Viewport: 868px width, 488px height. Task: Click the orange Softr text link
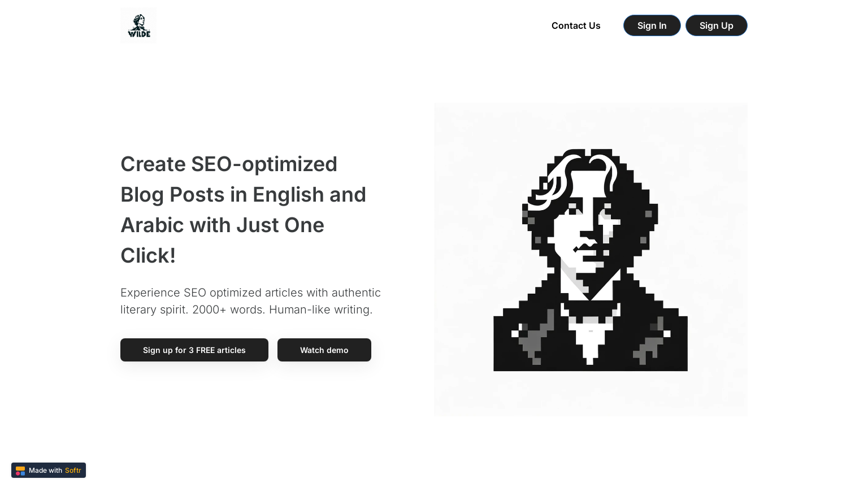point(73,470)
